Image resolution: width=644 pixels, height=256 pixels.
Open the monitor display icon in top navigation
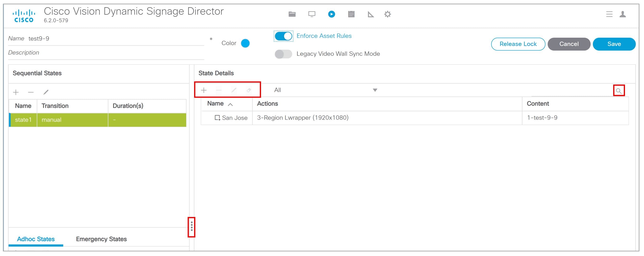[x=312, y=14]
